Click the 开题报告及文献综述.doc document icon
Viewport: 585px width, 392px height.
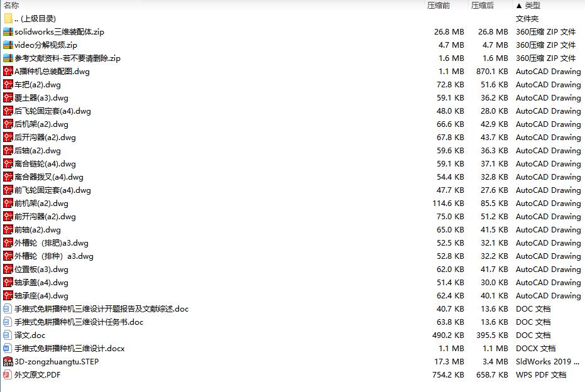pyautogui.click(x=8, y=309)
